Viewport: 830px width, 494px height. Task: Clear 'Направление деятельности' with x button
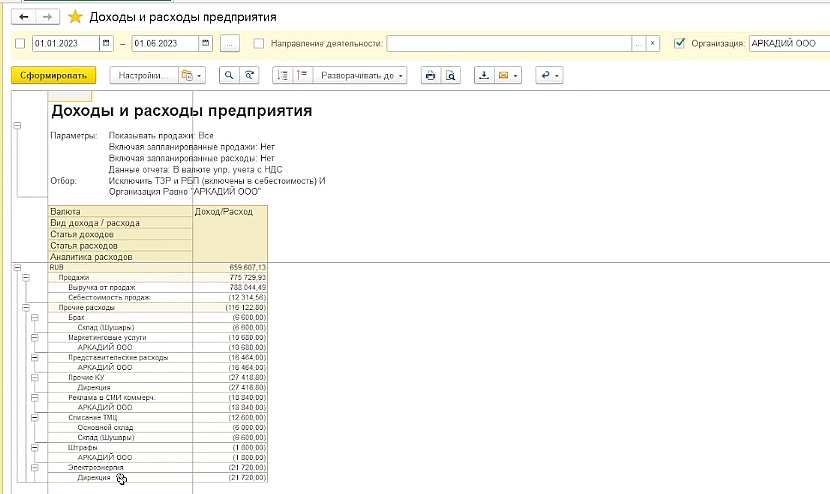(x=653, y=43)
